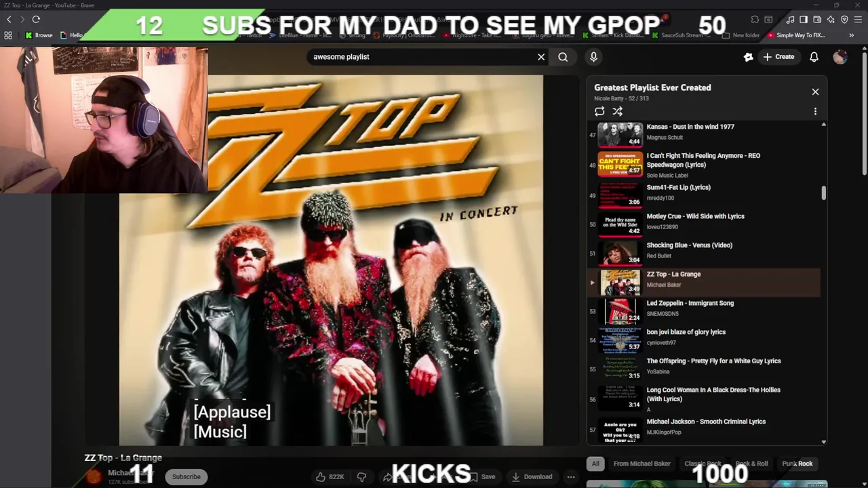
Task: Open the user avatar menu
Action: coord(840,57)
